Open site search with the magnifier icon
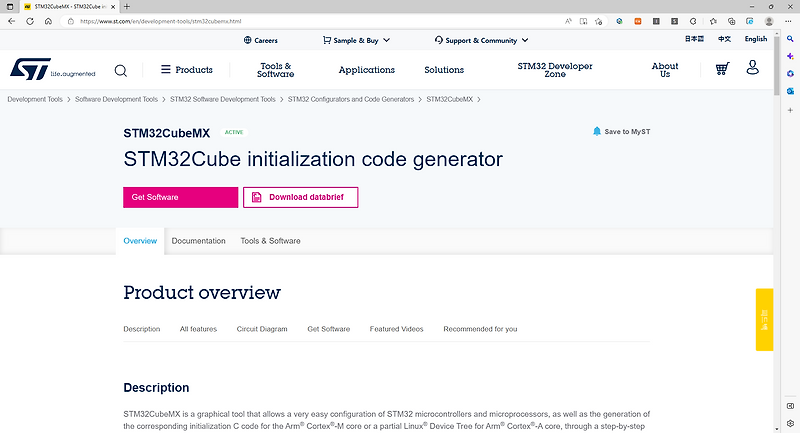 point(121,70)
